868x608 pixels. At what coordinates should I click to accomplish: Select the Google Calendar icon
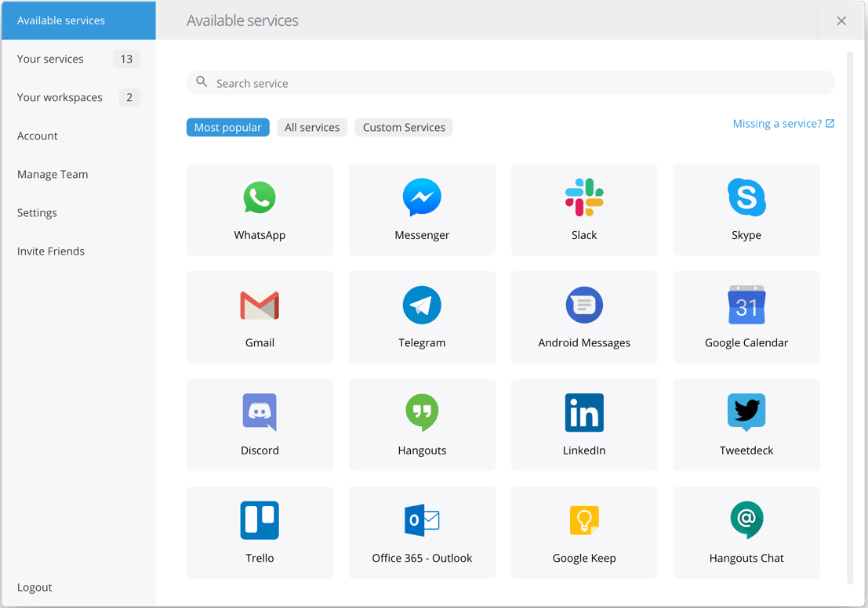(x=746, y=306)
